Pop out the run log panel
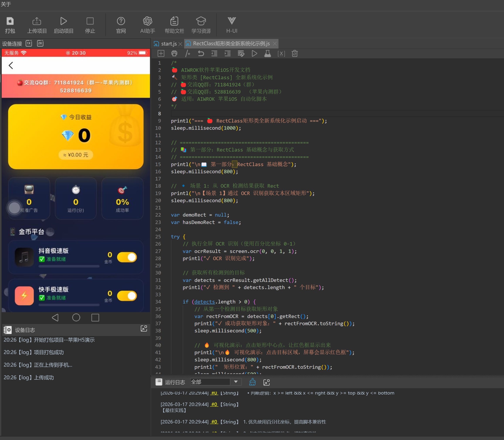Viewport: 504px width, 440px height. (266, 382)
